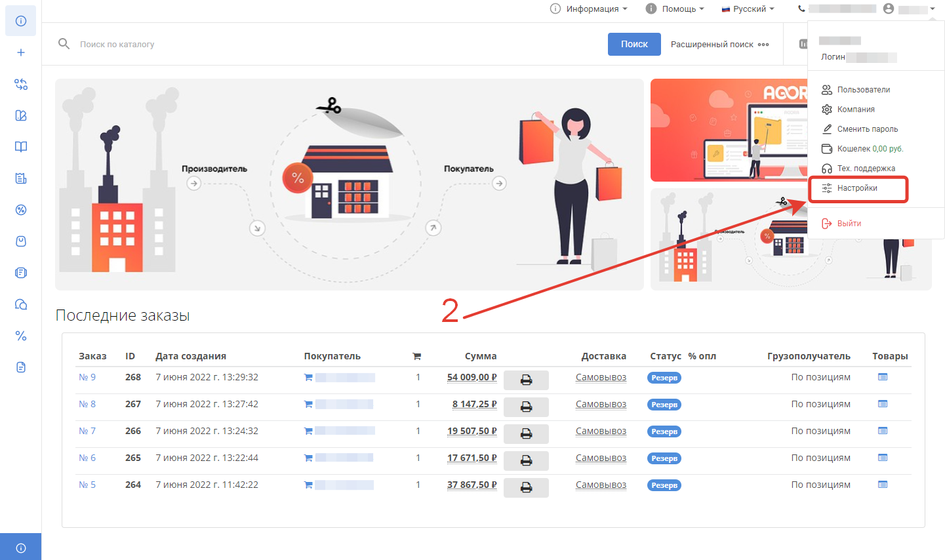Open goods list icon for order № 8
Viewport: 945px width, 560px height.
pos(883,404)
